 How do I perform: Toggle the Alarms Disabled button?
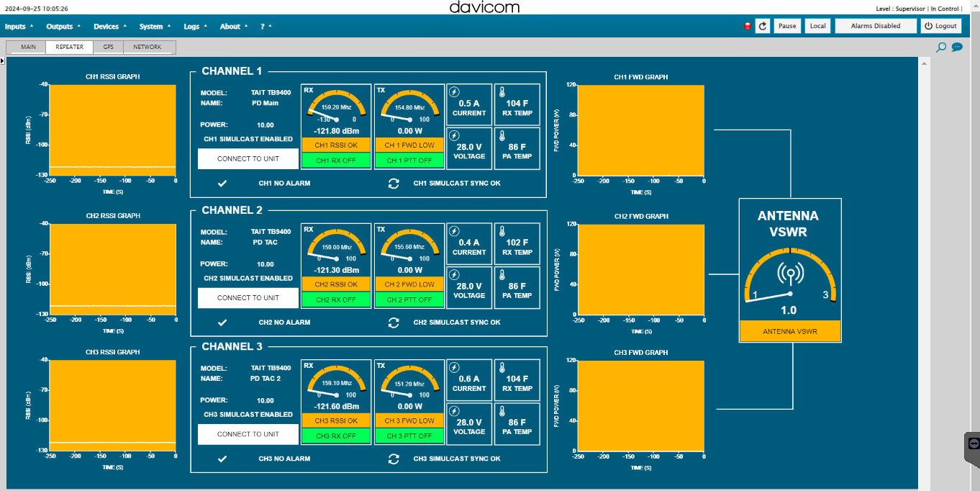click(x=876, y=26)
